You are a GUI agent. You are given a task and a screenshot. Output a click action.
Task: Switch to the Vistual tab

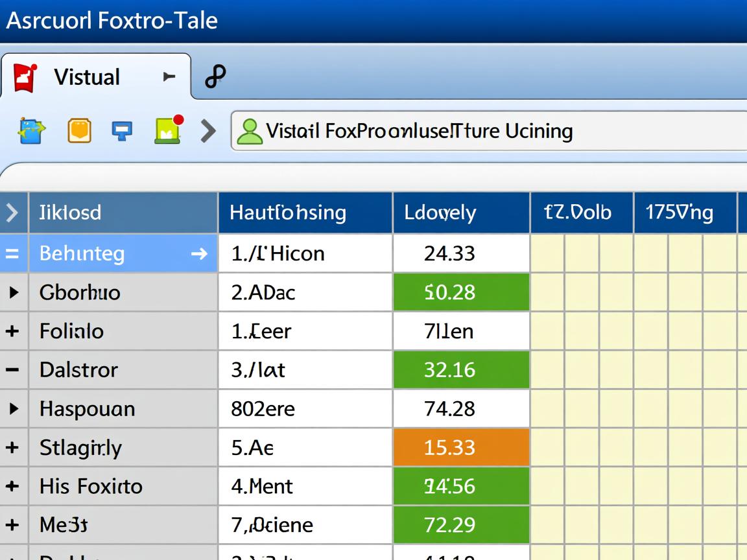point(88,76)
